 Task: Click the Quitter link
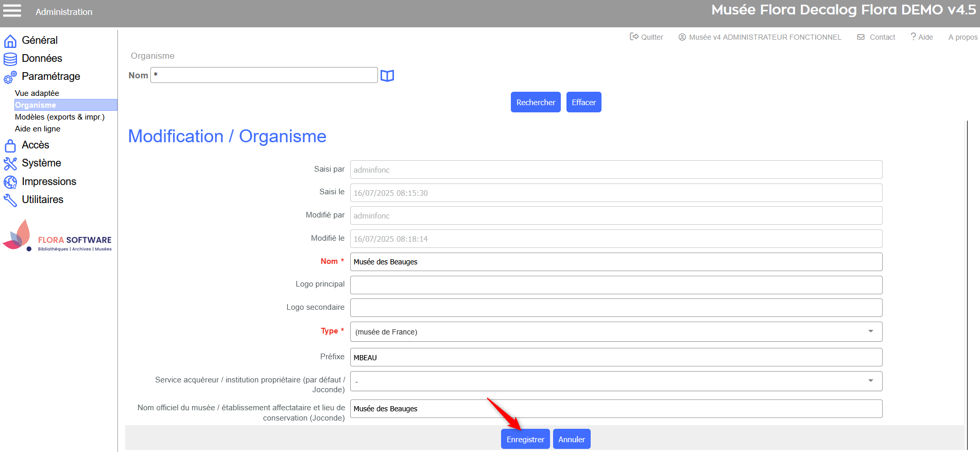(x=647, y=37)
